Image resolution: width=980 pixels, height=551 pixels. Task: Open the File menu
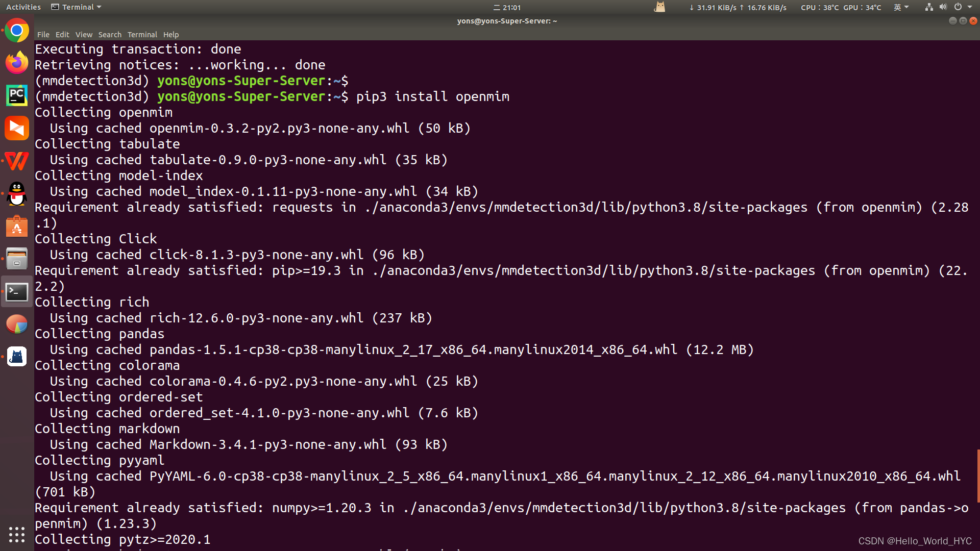tap(43, 35)
